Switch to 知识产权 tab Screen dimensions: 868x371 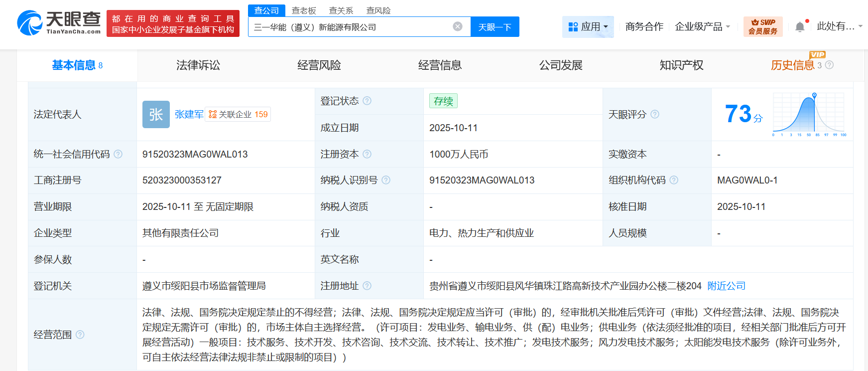(681, 65)
